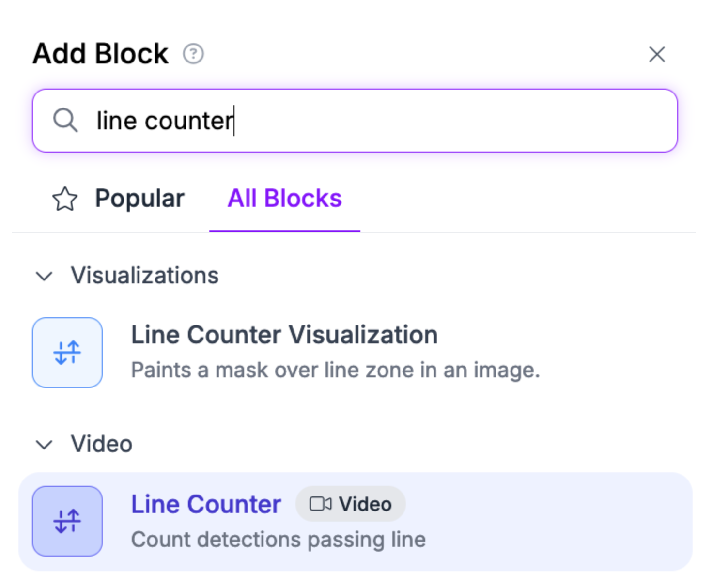Click the camera icon in Video badge
Image resolution: width=713 pixels, height=588 pixels.
click(321, 504)
